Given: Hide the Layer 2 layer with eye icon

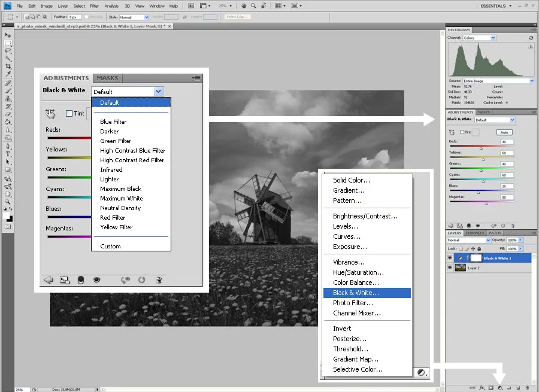Looking at the screenshot, I should pos(450,268).
